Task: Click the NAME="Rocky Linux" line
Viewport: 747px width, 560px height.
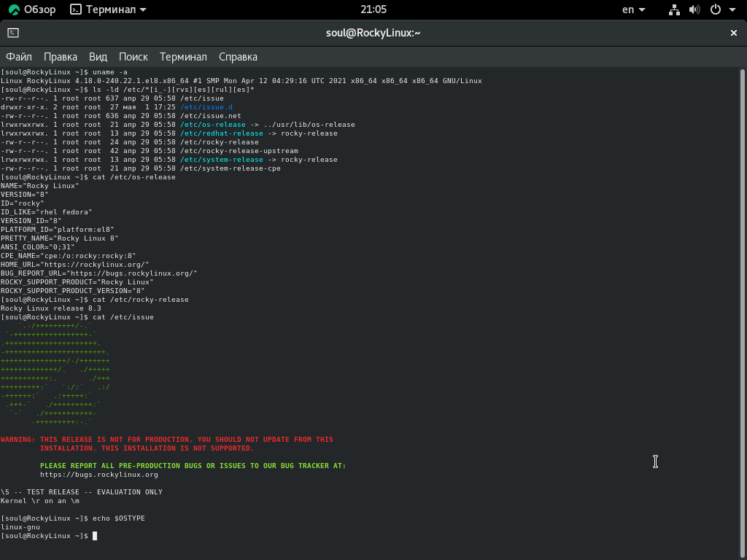Action: [x=40, y=186]
